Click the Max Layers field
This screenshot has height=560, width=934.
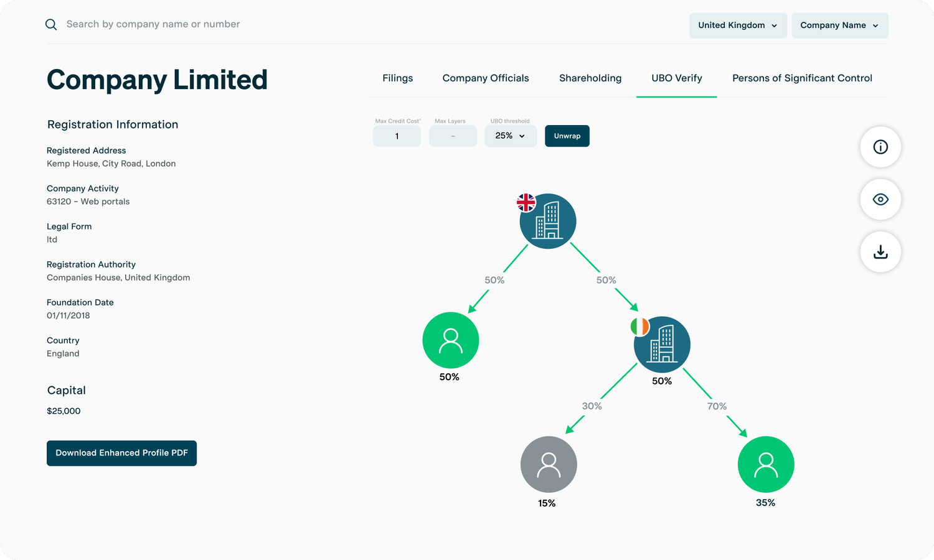453,136
